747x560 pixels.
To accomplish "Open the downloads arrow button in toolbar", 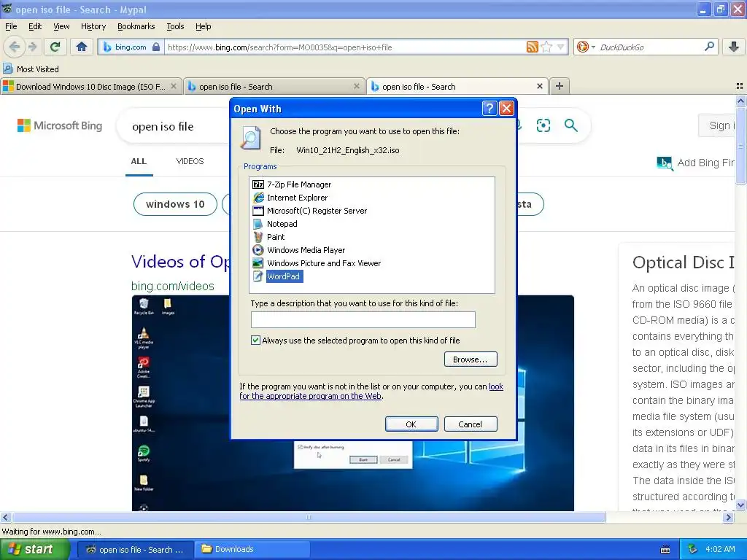I will 734,47.
